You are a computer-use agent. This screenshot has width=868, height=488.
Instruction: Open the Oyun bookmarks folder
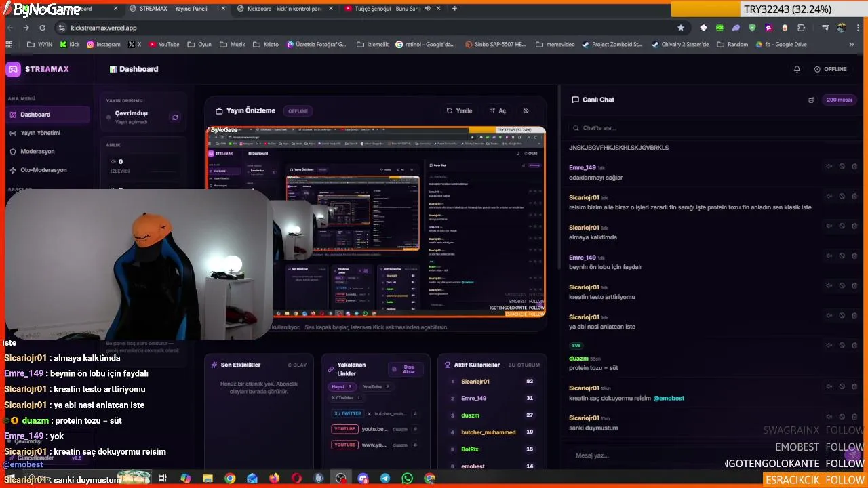[199, 45]
